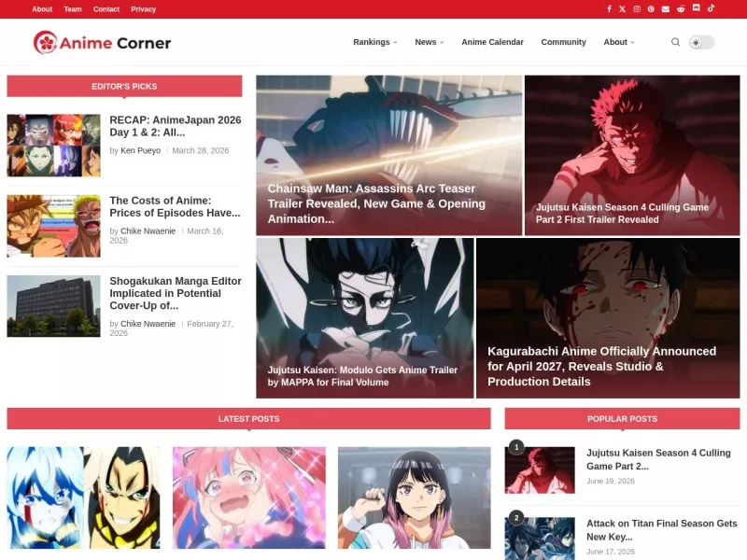
Task: Expand the Rankings dropdown menu
Action: click(x=375, y=42)
